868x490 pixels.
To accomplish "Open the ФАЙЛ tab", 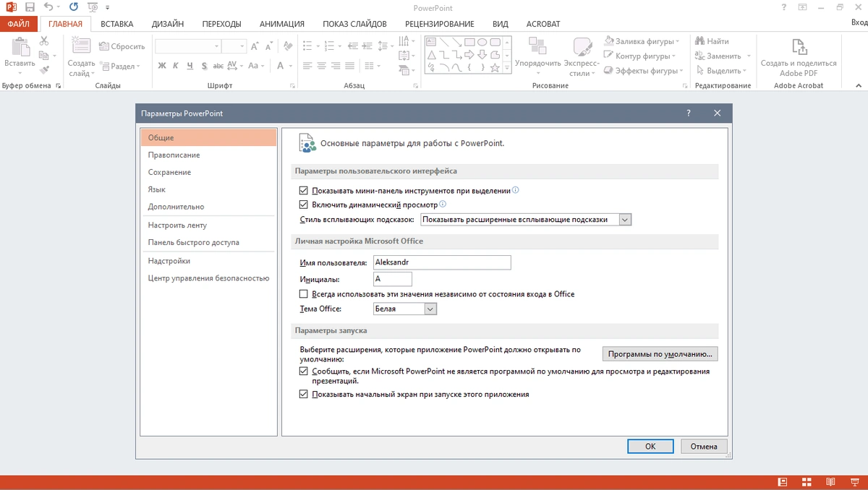I will click(x=18, y=24).
